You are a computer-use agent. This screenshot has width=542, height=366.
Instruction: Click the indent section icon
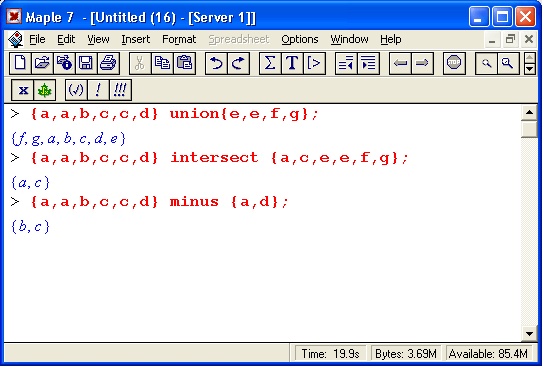pyautogui.click(x=368, y=63)
